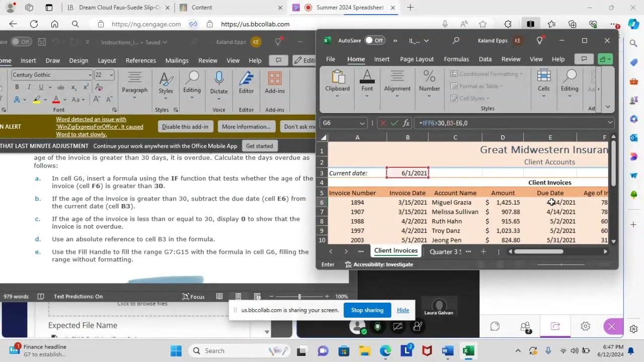Click the Text Effects icon in Word
Image resolution: width=644 pixels, height=362 pixels.
(x=17, y=99)
